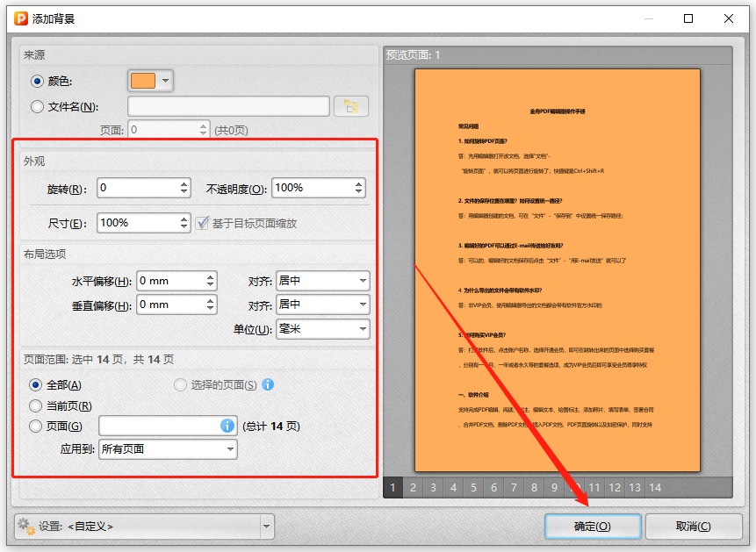
Task: Switch to preview page 5
Action: [474, 487]
